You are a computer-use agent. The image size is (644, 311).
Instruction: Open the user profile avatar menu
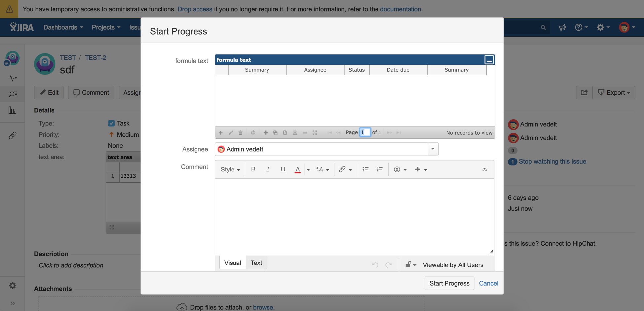[x=626, y=27]
